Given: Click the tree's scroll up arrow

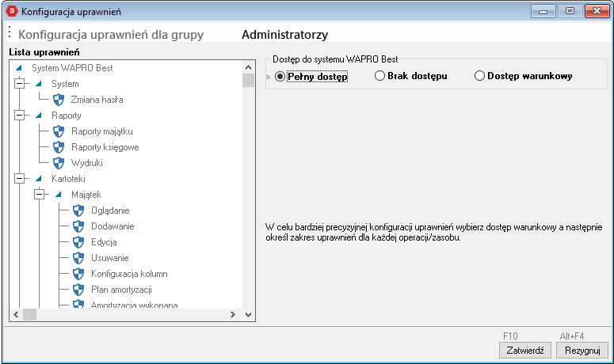Looking at the screenshot, I should coord(248,67).
